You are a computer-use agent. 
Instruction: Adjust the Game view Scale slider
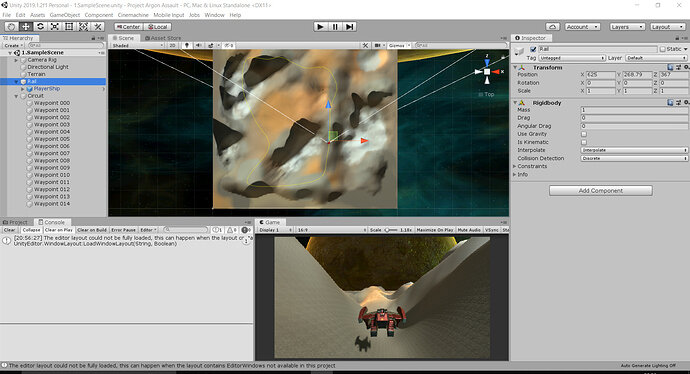tap(391, 230)
